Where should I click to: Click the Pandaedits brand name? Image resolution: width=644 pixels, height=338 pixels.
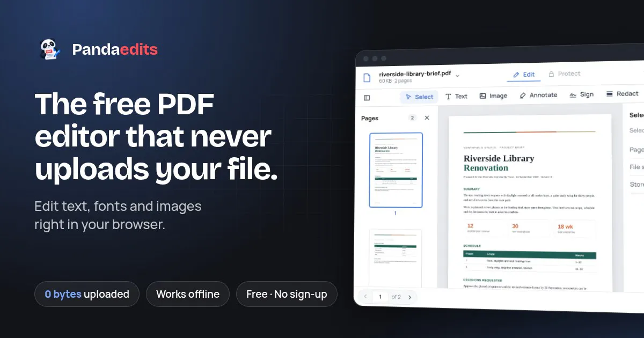click(115, 50)
